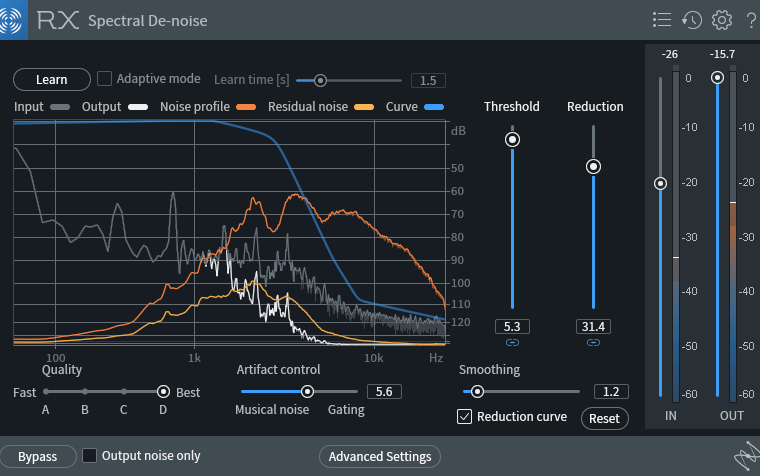The image size is (760, 476).
Task: Click the IN peak readout -26
Action: [670, 54]
